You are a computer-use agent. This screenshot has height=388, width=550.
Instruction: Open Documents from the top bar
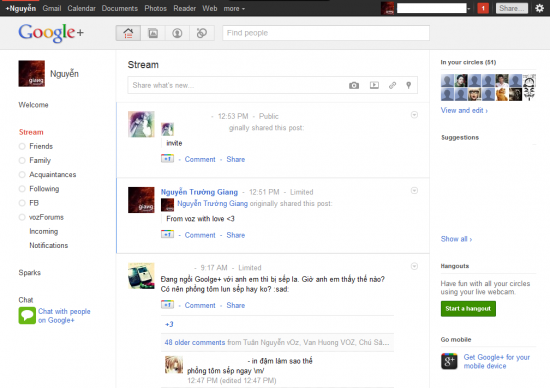120,8
